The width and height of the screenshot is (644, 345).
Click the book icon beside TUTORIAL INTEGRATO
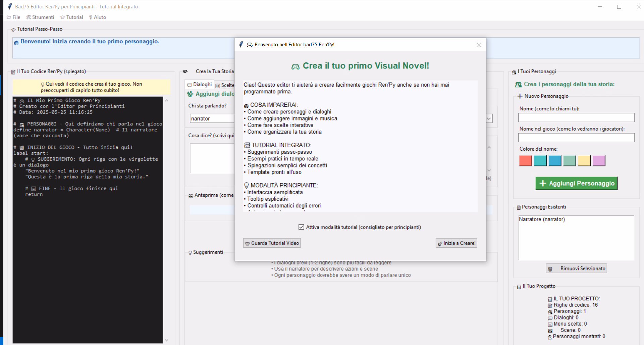pyautogui.click(x=247, y=145)
